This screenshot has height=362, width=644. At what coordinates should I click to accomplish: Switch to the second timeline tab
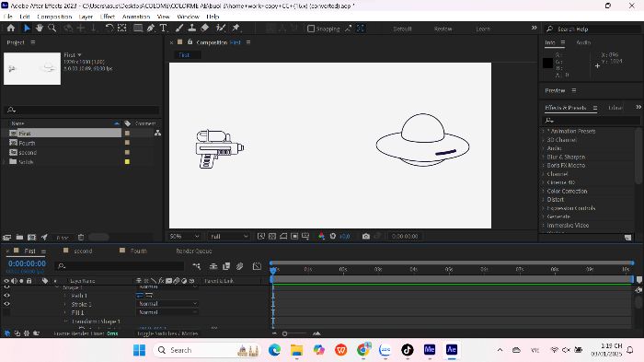click(83, 251)
